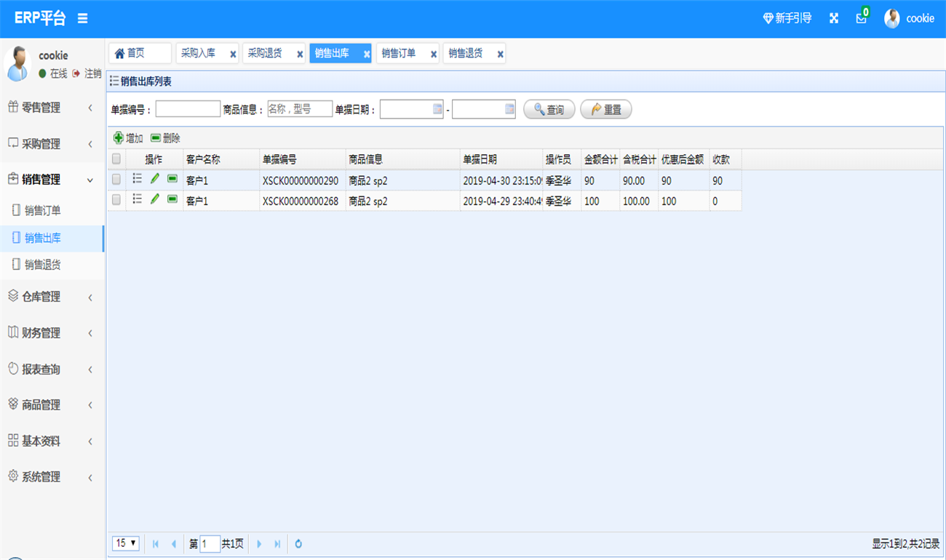Expand the 采购管理 sidebar menu
Image resolution: width=946 pixels, height=560 pixels.
coord(52,144)
